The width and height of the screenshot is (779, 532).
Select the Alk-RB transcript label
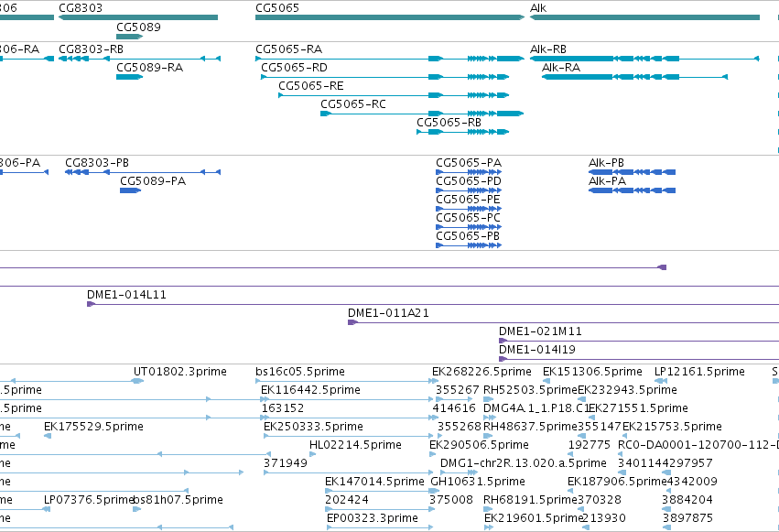pos(548,49)
